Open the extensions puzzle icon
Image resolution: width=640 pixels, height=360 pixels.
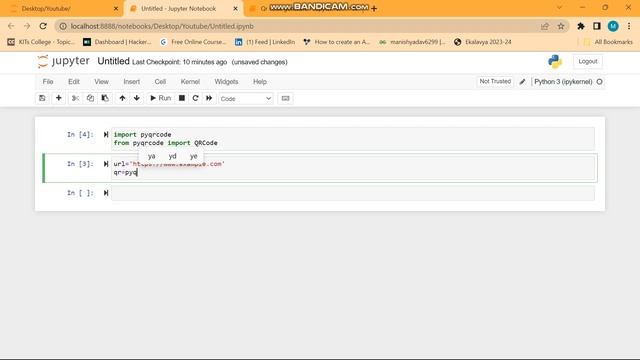coord(580,26)
